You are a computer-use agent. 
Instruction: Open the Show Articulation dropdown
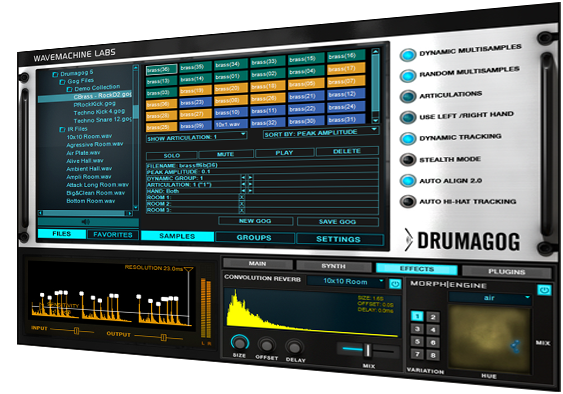tap(196, 137)
